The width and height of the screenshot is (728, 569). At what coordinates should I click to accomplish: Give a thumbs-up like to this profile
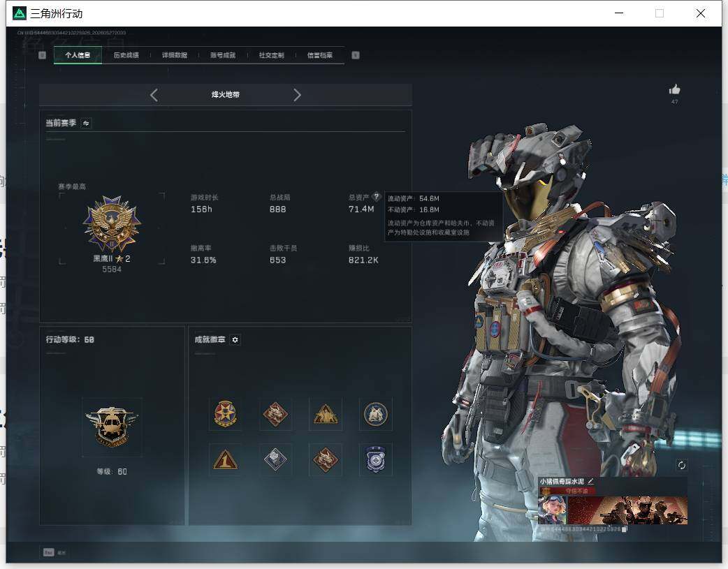pos(675,89)
